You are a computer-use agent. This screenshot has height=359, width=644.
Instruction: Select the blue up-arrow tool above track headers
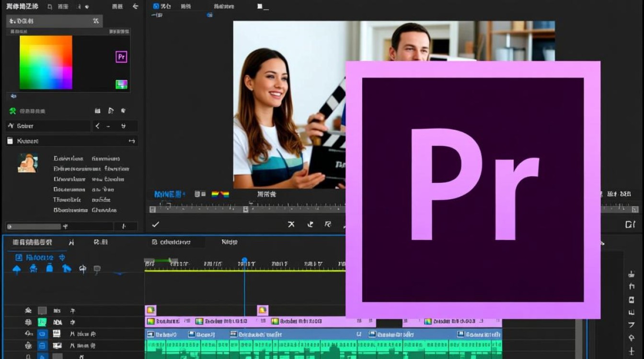pos(17,269)
